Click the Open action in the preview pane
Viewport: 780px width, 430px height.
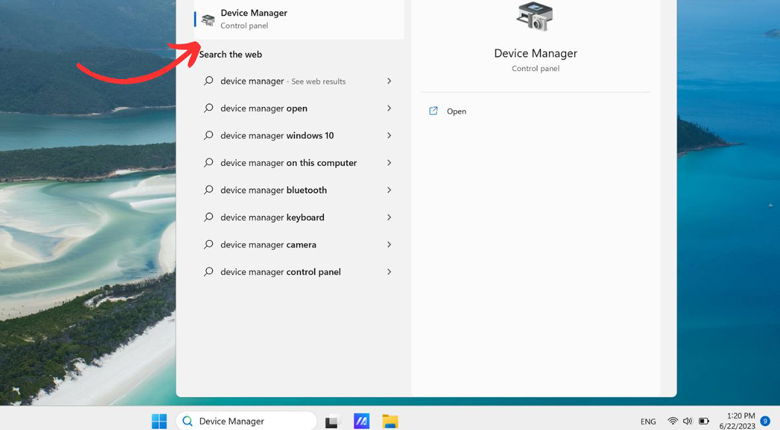456,111
